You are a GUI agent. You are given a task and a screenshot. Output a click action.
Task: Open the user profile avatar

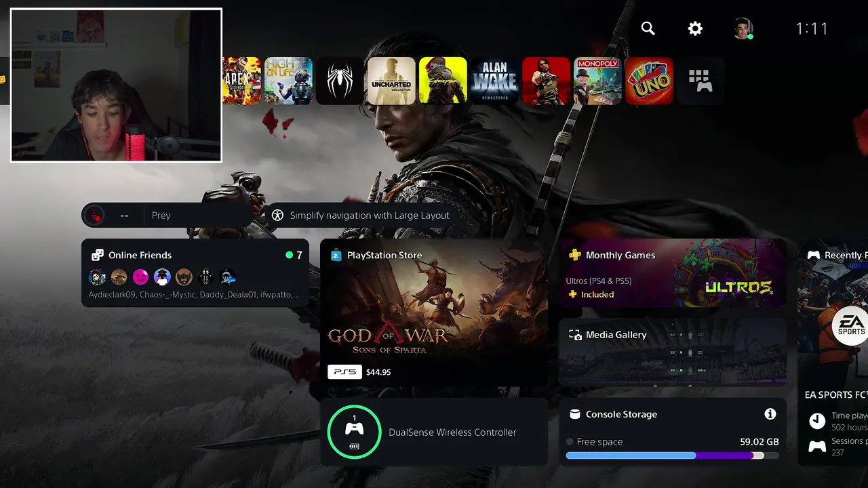(743, 28)
